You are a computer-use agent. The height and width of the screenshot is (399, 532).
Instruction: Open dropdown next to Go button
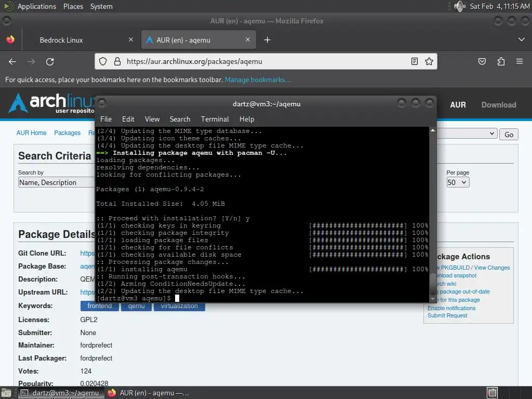click(x=467, y=134)
